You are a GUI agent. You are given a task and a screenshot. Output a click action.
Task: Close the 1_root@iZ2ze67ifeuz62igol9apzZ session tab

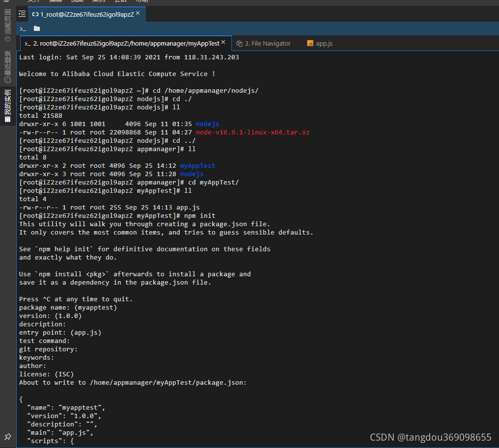pyautogui.click(x=138, y=13)
